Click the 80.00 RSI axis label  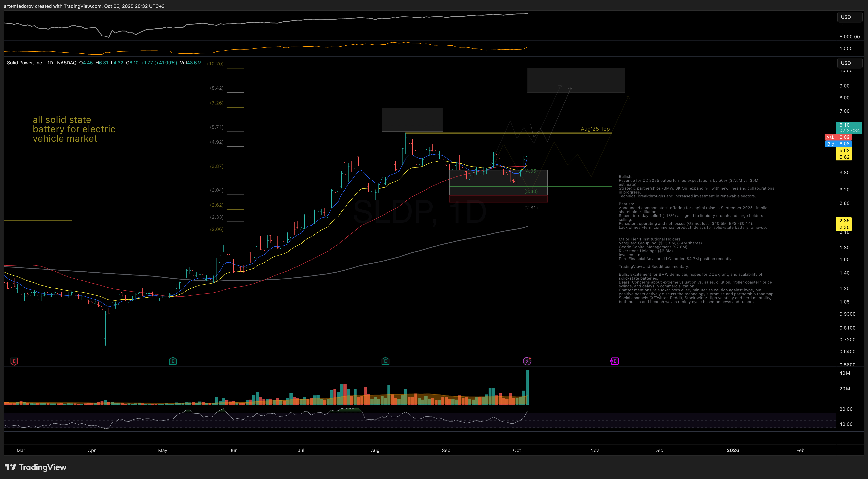click(x=846, y=409)
